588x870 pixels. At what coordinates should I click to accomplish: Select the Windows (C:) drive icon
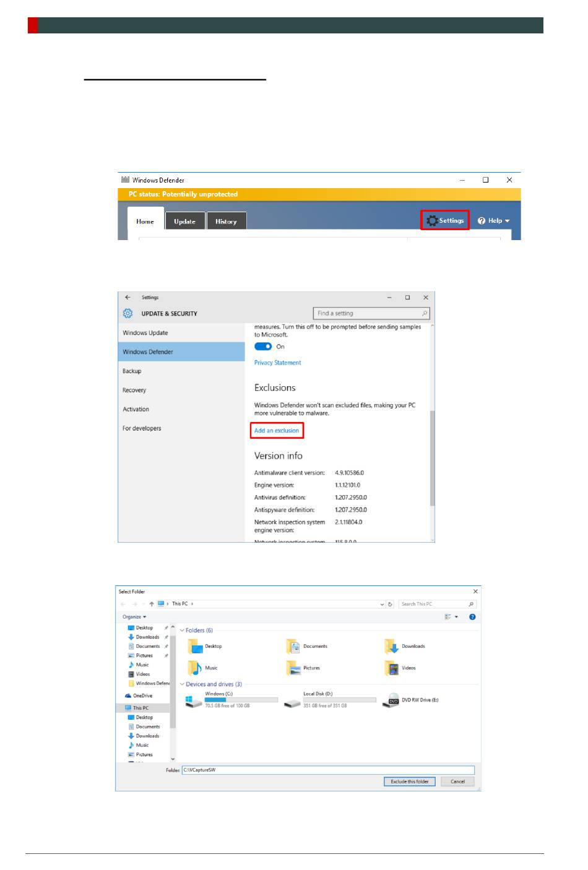(193, 700)
